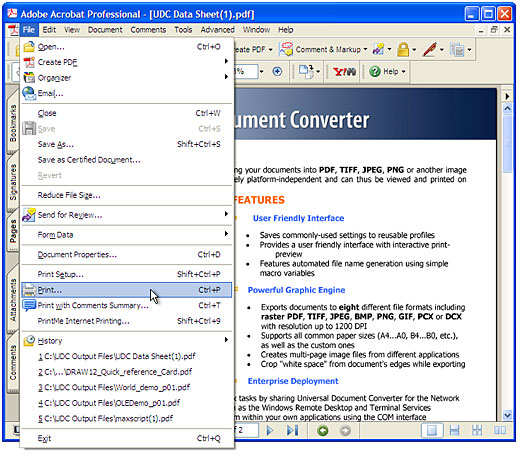This screenshot has width=525, height=454.
Task: Open the View menu
Action: point(72,30)
